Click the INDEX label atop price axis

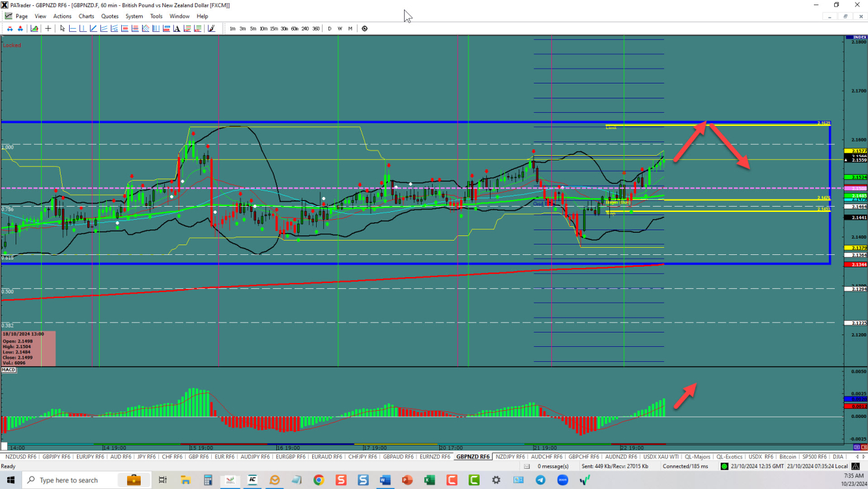(x=856, y=38)
